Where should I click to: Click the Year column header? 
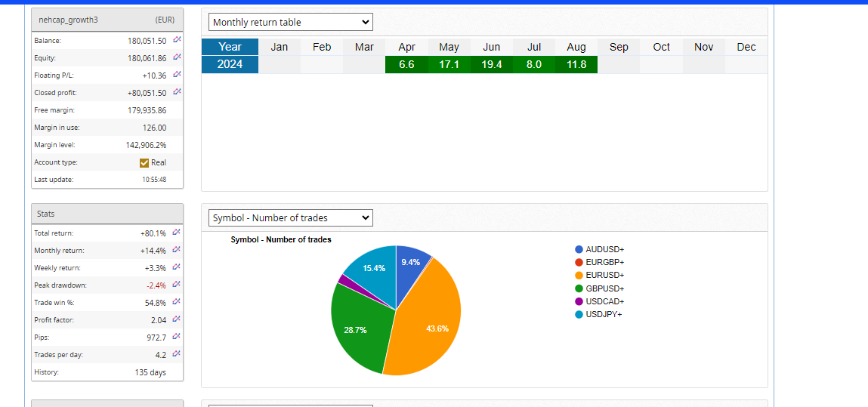[230, 47]
